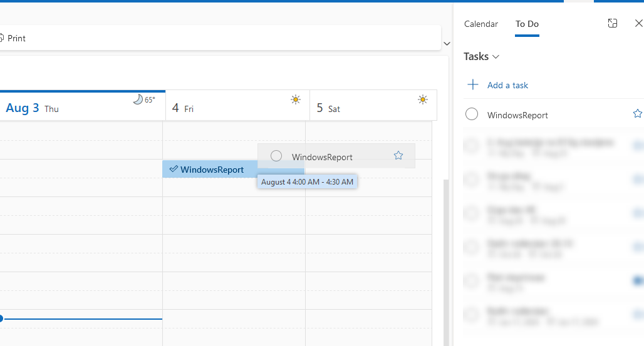
Task: Switch to the Calendar tab
Action: [x=481, y=24]
